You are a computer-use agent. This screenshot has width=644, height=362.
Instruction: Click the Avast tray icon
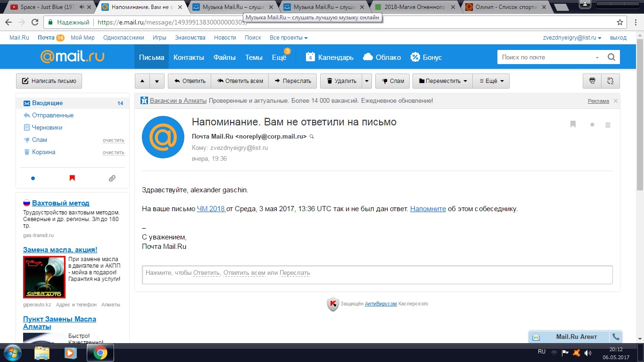click(577, 353)
